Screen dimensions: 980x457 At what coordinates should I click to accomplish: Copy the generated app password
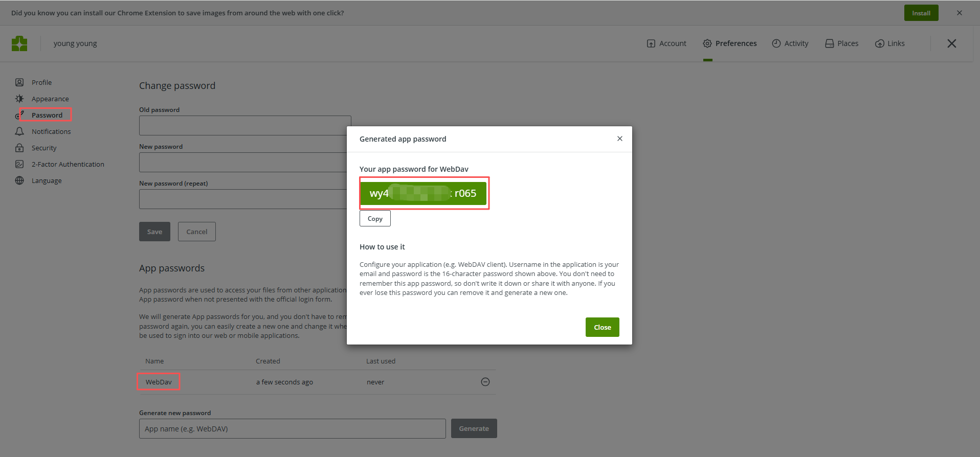375,218
